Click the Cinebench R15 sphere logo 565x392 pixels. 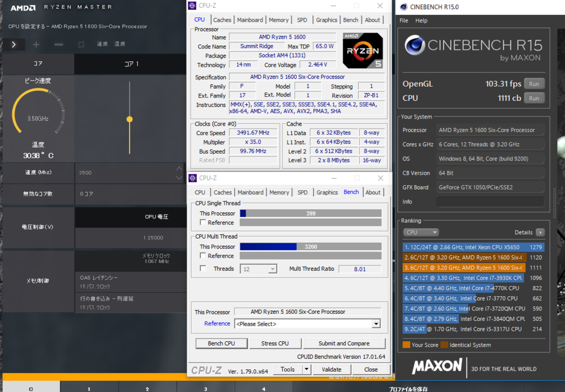click(414, 45)
